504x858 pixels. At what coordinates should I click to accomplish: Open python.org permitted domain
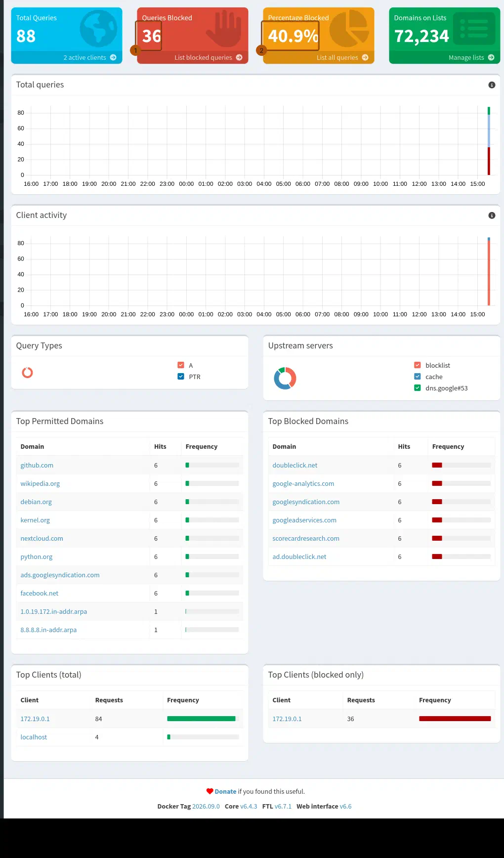pyautogui.click(x=37, y=557)
